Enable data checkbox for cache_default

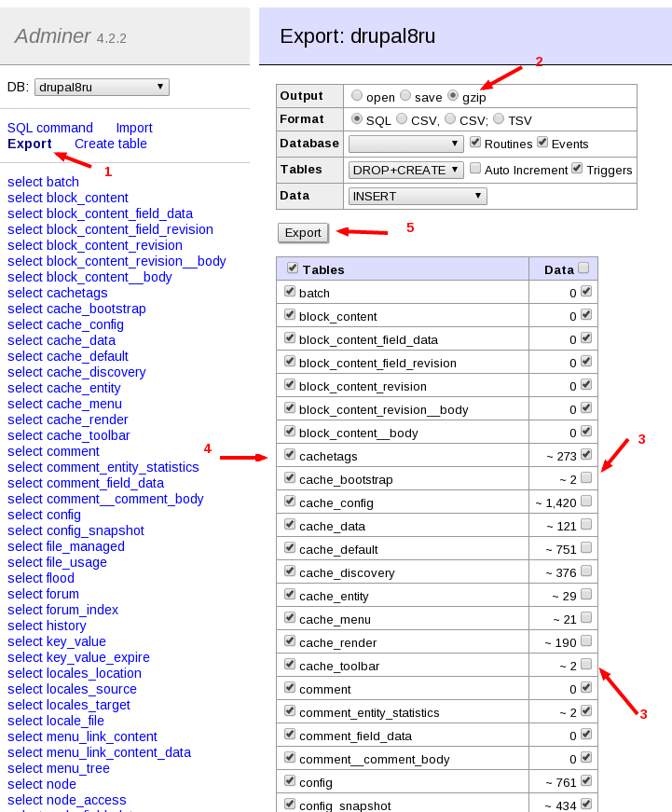click(x=586, y=547)
